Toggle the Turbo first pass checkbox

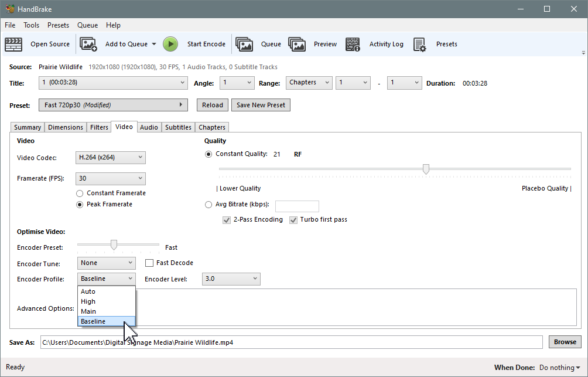(293, 220)
